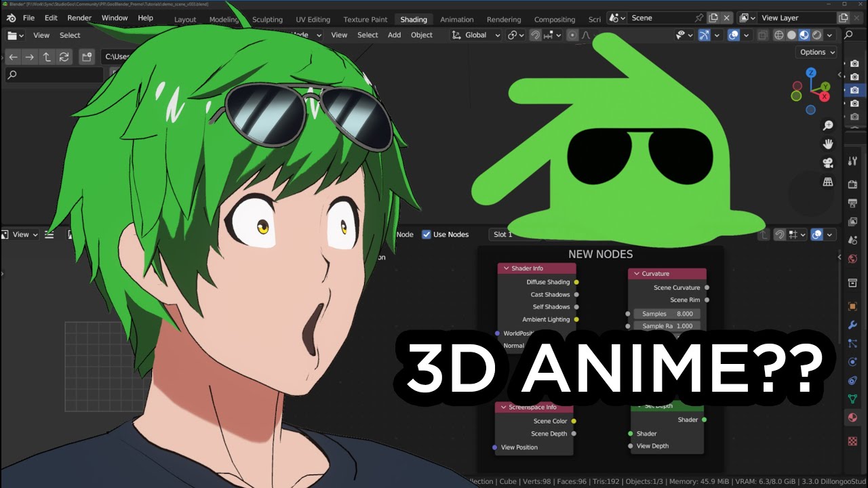Screen dimensions: 868x488
Task: Click the Object menu in viewport header
Action: (421, 35)
